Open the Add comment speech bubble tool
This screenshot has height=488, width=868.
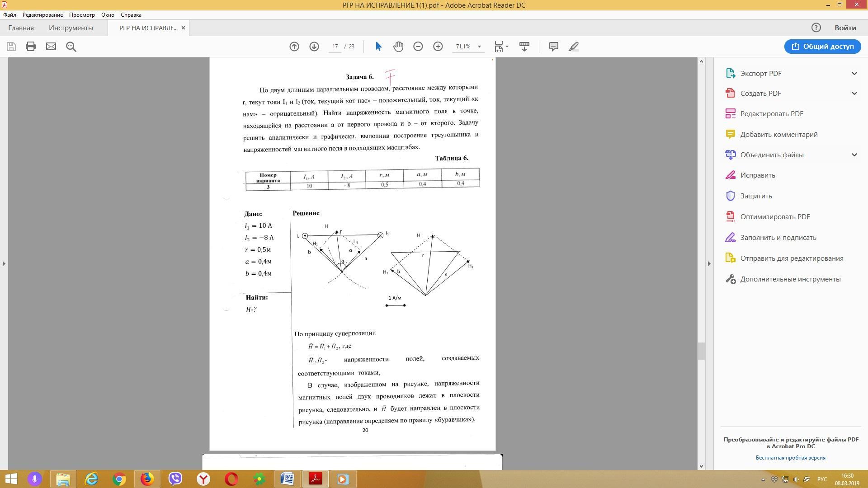[554, 47]
